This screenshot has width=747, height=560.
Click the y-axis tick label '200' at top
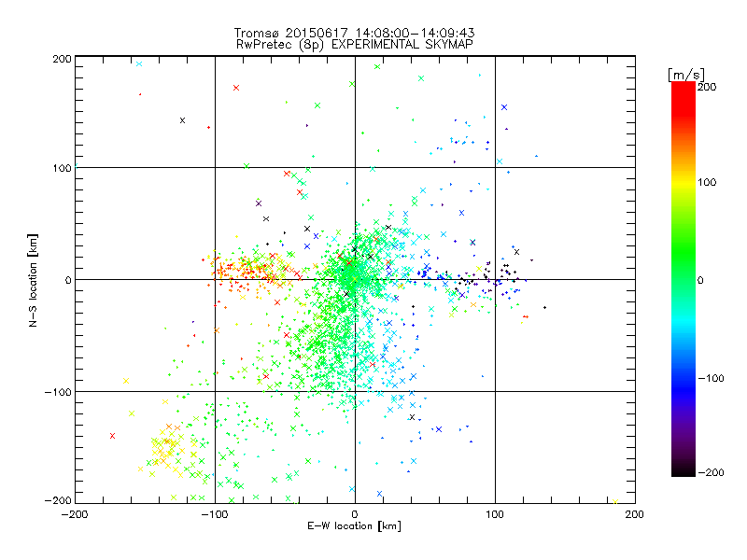(x=62, y=59)
